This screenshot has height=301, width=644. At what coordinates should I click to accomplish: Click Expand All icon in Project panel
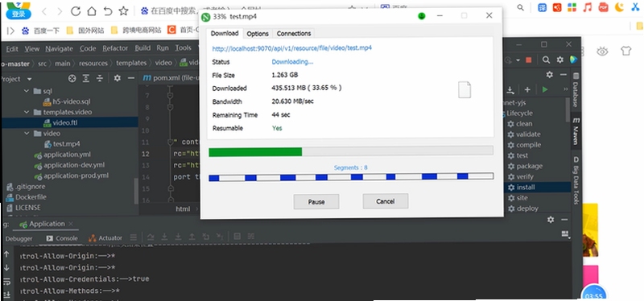click(x=86, y=78)
